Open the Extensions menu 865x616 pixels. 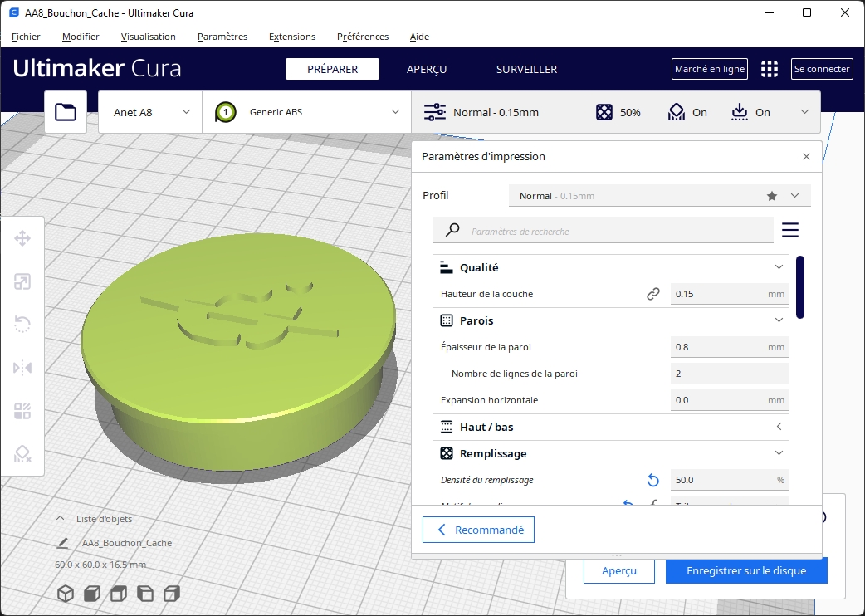292,37
